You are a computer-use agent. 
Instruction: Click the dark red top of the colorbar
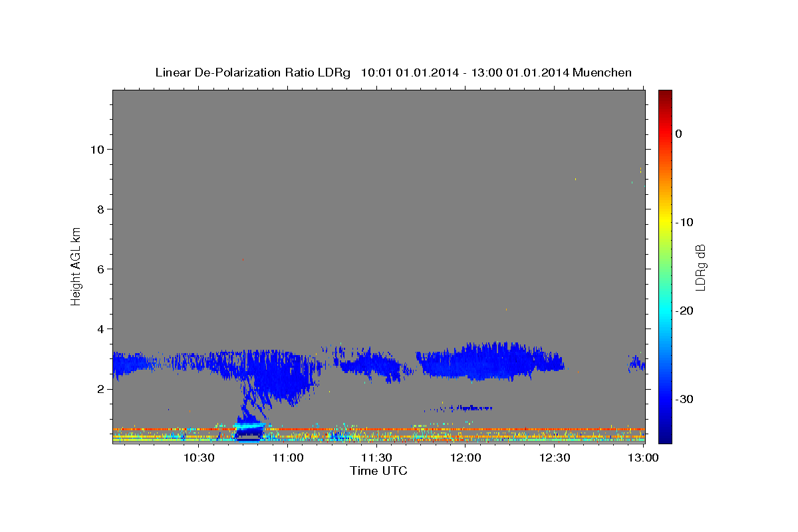[665, 96]
